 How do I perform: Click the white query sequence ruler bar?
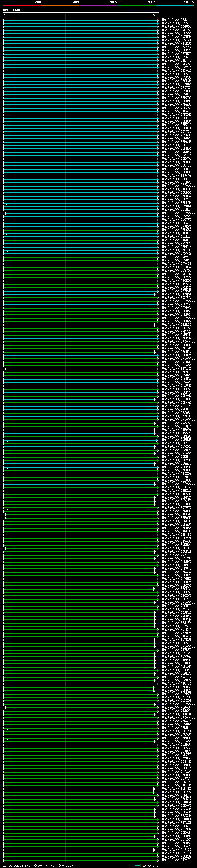(x=81, y=12)
